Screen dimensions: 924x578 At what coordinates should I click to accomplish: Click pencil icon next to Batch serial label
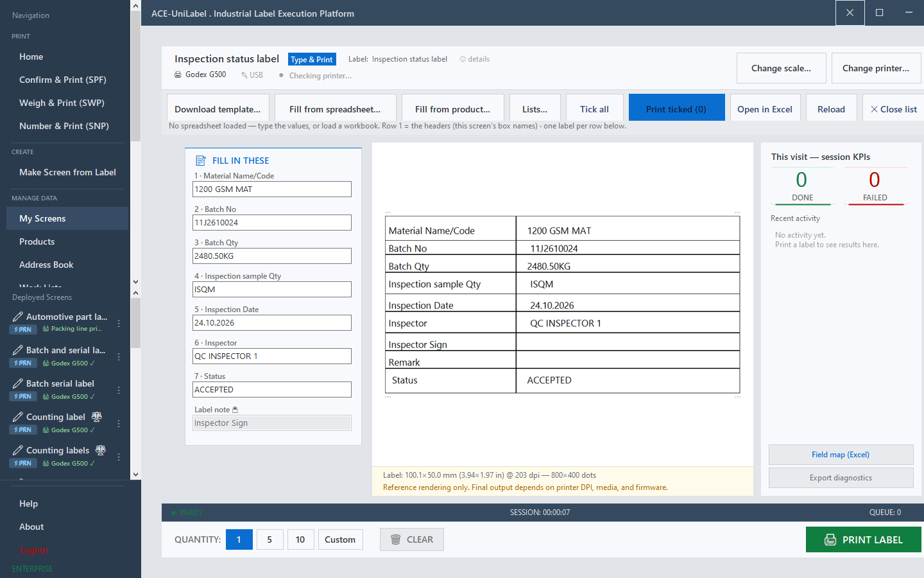pyautogui.click(x=18, y=383)
